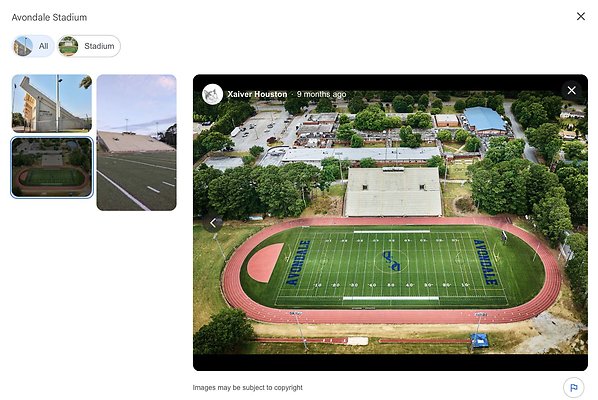This screenshot has width=598, height=400.
Task: Click the Avondale Stadium gallery title
Action: coord(49,17)
